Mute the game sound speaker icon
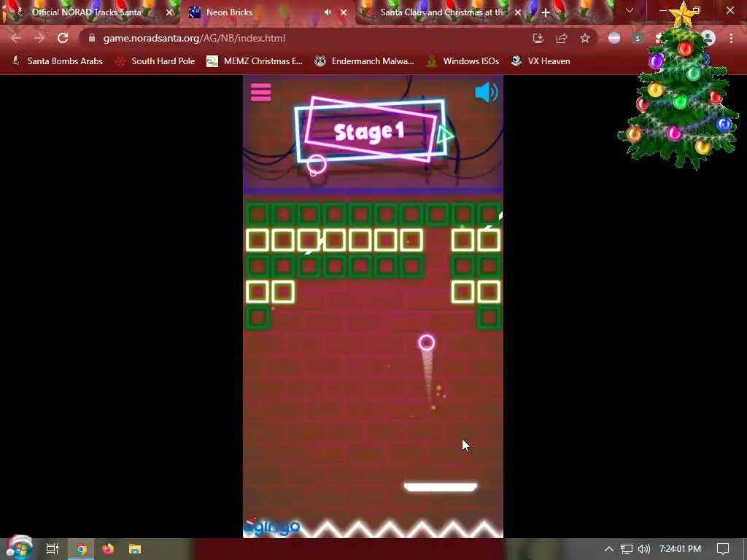Screen dimensions: 747x560 [487, 92]
